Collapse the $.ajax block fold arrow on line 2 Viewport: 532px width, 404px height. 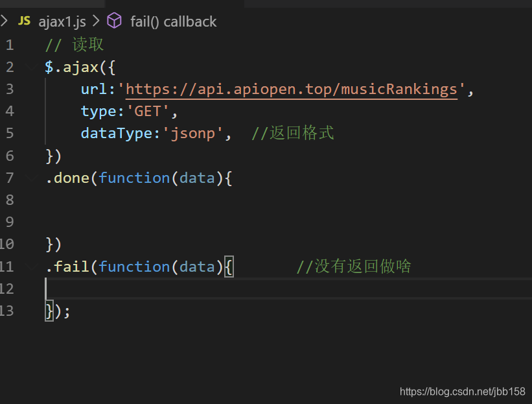[x=31, y=67]
